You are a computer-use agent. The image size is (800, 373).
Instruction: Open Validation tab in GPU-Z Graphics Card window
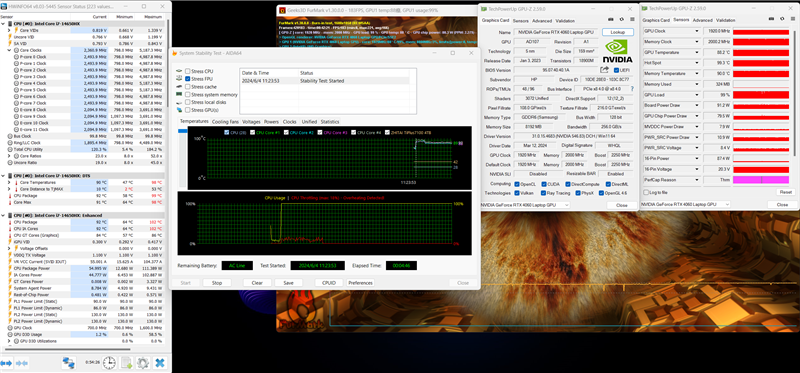click(x=565, y=21)
